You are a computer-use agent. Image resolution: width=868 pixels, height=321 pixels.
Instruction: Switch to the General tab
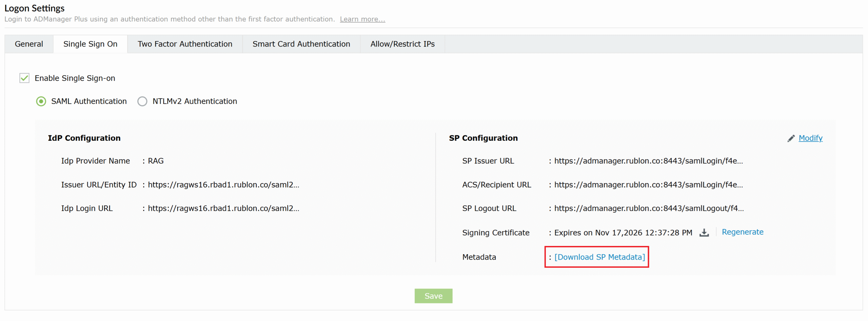click(x=29, y=44)
